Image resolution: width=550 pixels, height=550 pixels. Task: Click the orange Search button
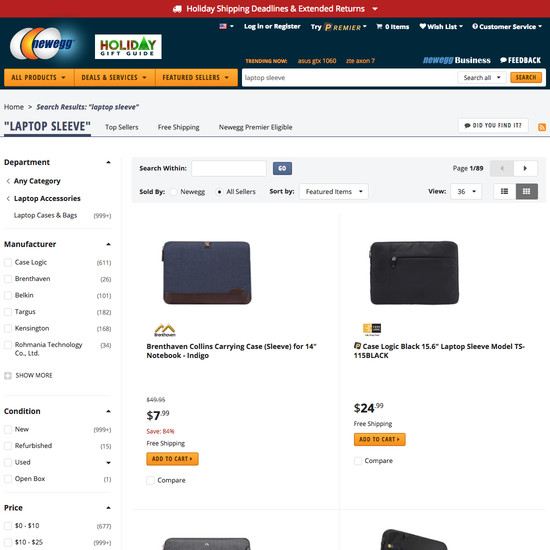point(526,78)
